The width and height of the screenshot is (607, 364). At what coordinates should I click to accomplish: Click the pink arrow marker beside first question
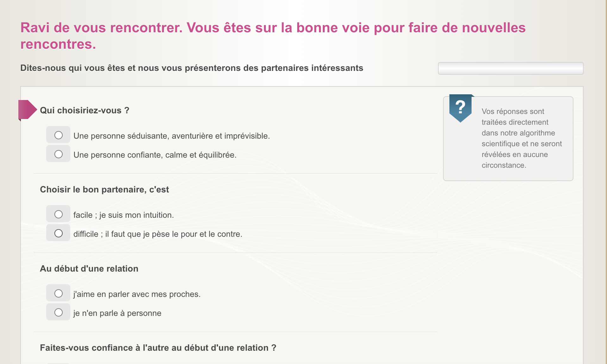coord(28,110)
